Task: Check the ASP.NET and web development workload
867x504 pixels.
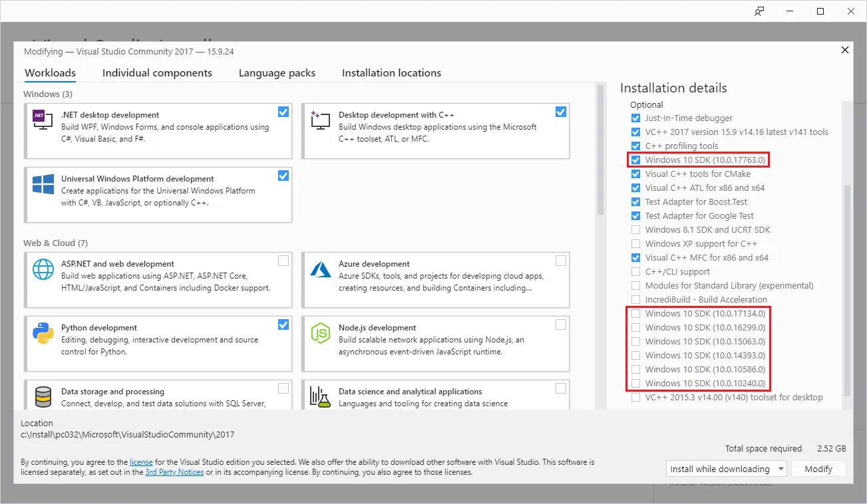Action: (283, 261)
